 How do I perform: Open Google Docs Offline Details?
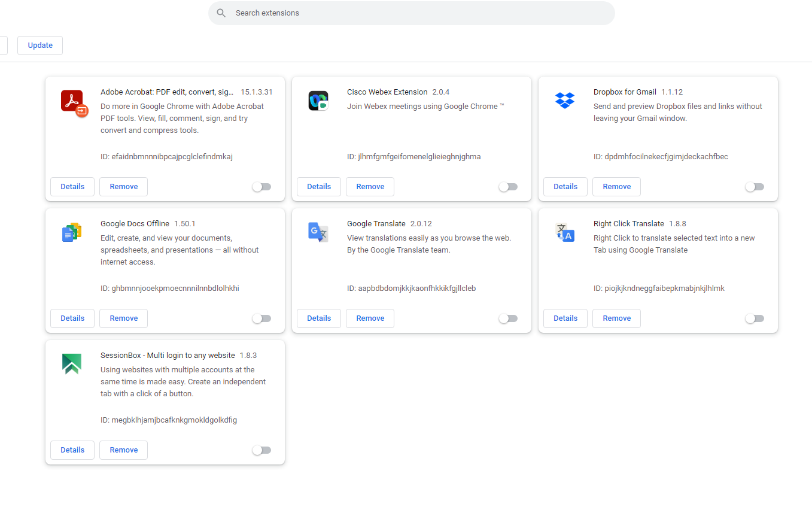(72, 318)
